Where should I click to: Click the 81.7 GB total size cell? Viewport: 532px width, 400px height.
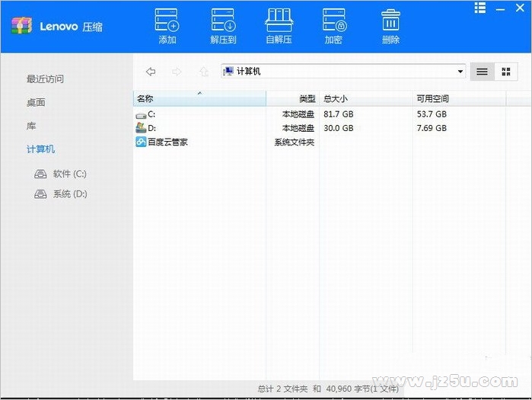tap(338, 114)
